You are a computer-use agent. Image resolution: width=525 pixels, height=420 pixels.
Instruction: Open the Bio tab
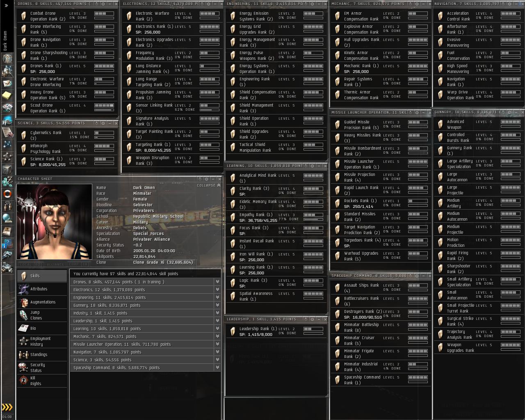pos(42,328)
